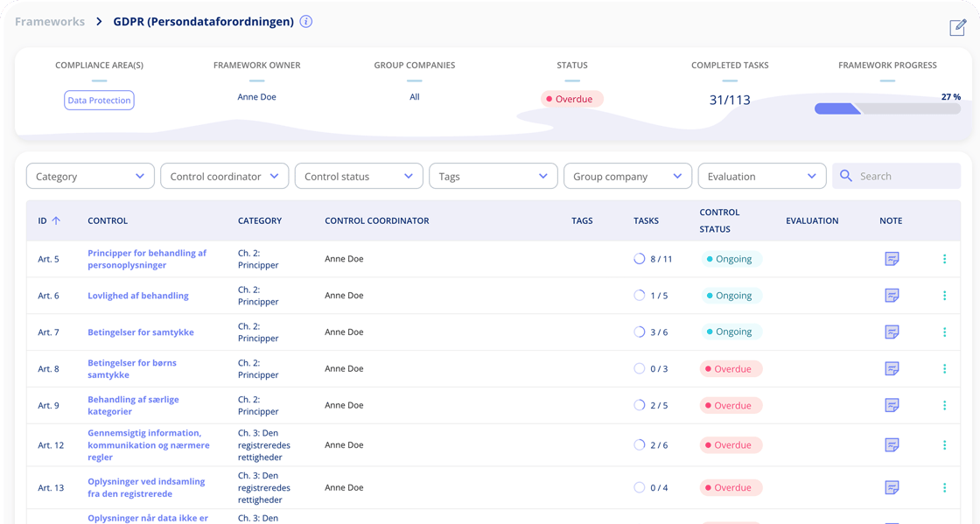Click the framework Overdue status badge
Image resolution: width=980 pixels, height=524 pixels.
coord(572,99)
